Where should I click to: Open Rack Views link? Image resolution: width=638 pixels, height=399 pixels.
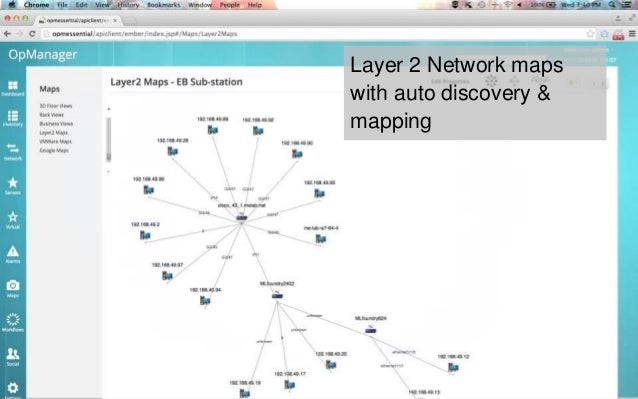(x=51, y=115)
